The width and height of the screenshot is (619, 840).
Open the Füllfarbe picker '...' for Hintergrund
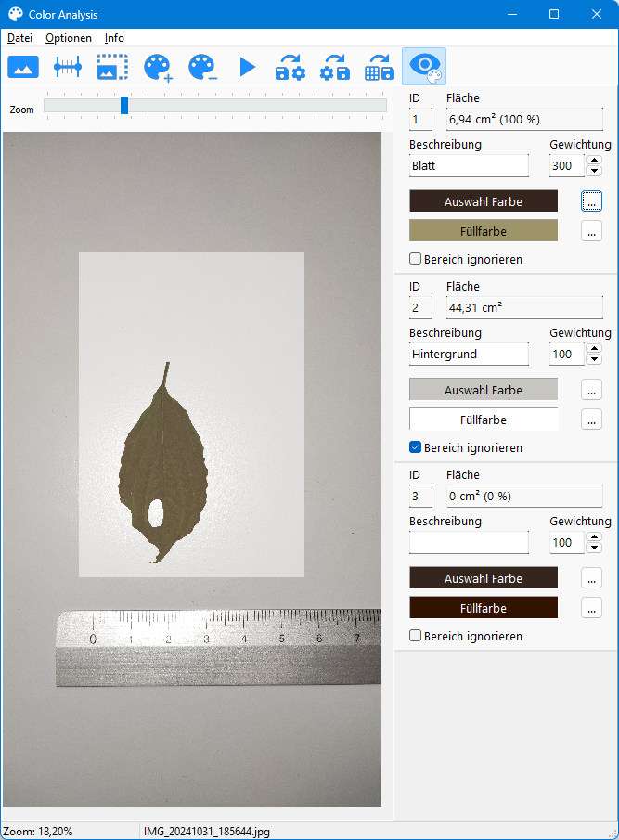(x=592, y=420)
